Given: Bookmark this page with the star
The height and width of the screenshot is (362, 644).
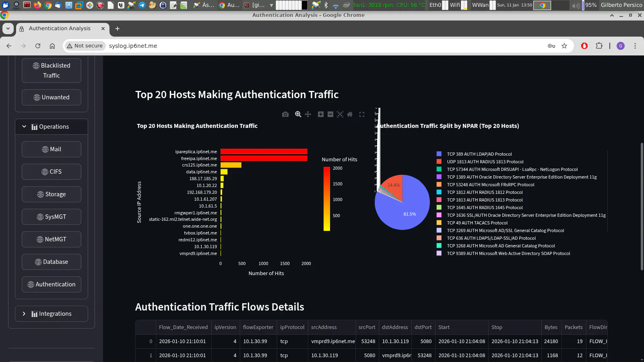Looking at the screenshot, I should [564, 46].
